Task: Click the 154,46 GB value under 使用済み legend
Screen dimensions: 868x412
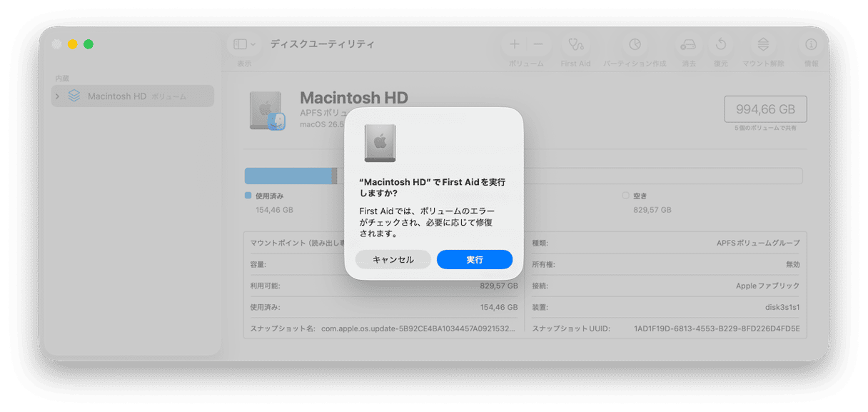Action: [274, 210]
